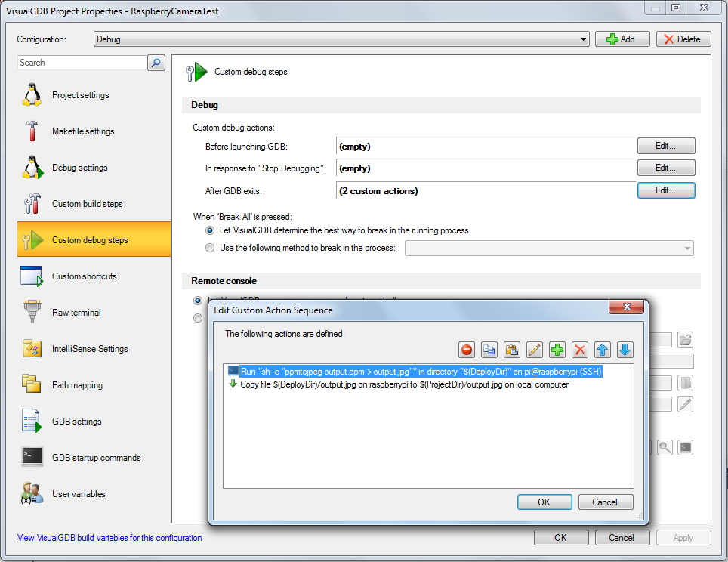728x562 pixels.
Task: Close the Edit Custom Action Sequence dialog
Action: tap(626, 307)
